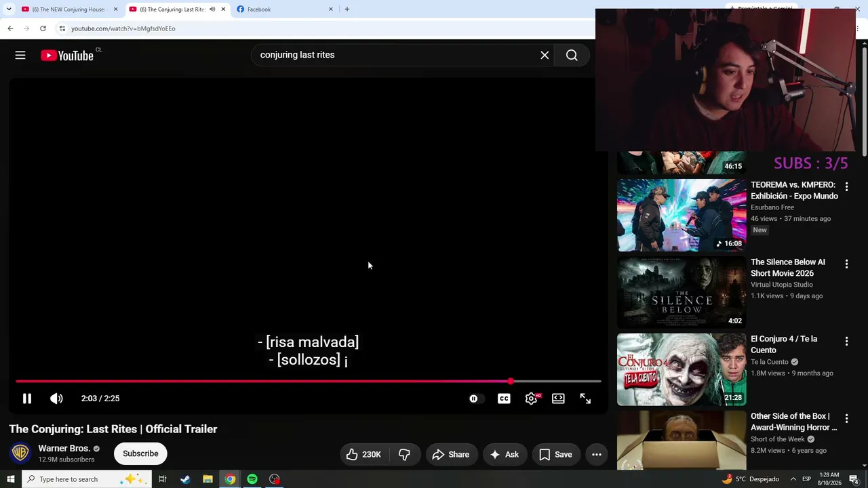Reload the YouTube page

tap(43, 28)
